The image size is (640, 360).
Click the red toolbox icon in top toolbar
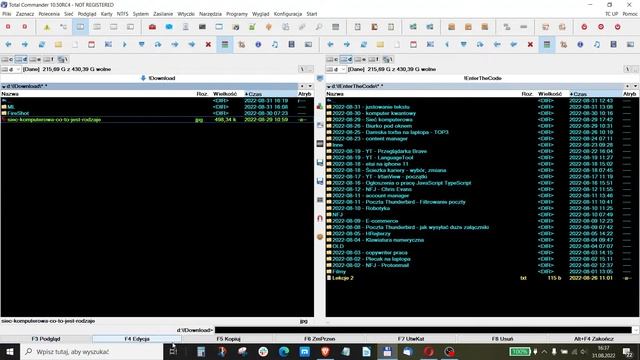(x=152, y=27)
